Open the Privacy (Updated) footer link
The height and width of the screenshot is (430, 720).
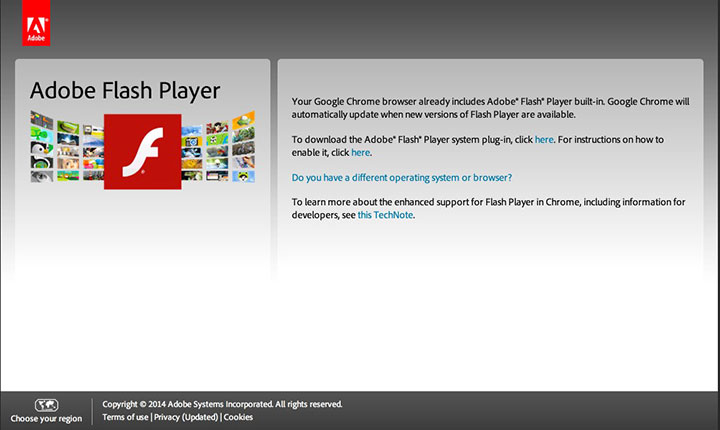coord(186,417)
